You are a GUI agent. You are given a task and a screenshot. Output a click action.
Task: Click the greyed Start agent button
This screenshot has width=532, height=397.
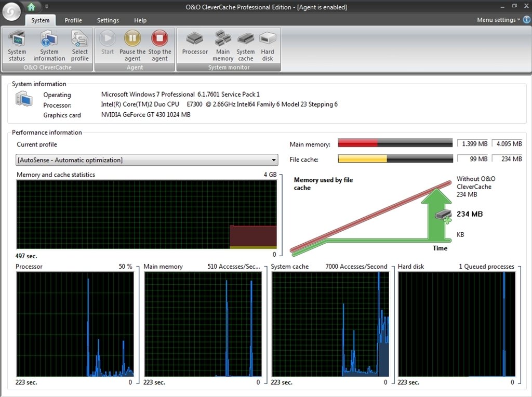point(108,43)
